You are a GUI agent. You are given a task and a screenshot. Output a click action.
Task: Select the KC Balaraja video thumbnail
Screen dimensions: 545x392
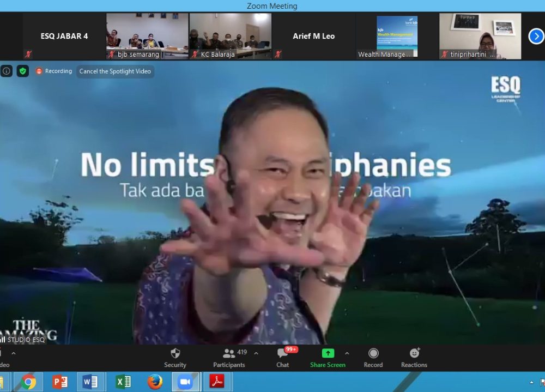[230, 36]
